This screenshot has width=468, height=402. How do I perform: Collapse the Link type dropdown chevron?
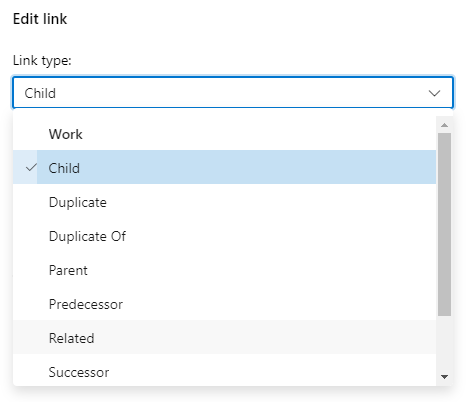click(x=434, y=93)
